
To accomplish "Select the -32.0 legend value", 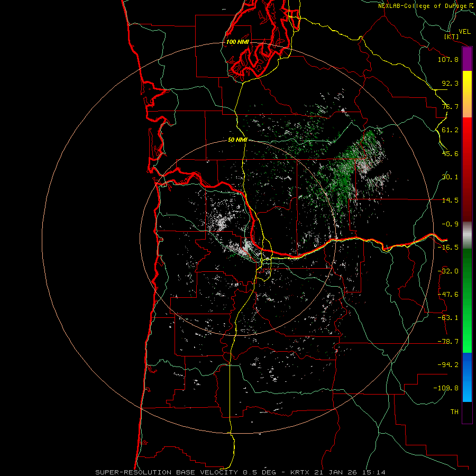I will pyautogui.click(x=448, y=271).
